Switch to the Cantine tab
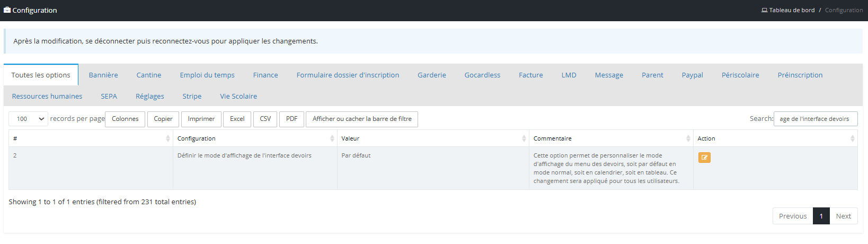The width and height of the screenshot is (868, 244). (149, 75)
